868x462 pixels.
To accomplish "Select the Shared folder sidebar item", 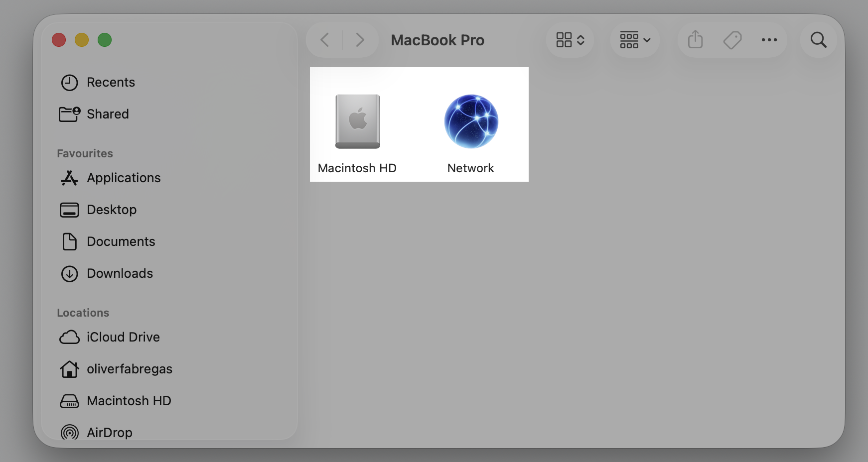I will 169,114.
